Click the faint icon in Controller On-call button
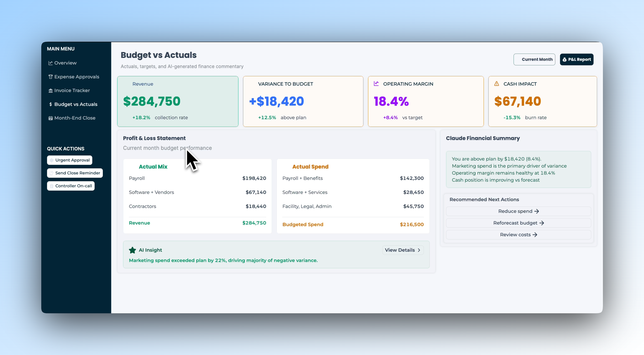This screenshot has width=644, height=355. click(x=52, y=186)
